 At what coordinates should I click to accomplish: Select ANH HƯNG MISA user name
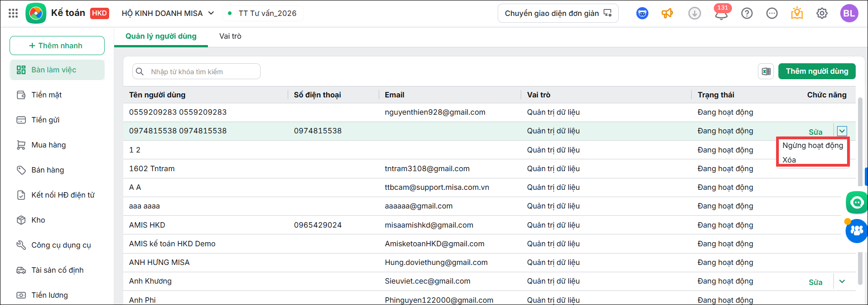pyautogui.click(x=159, y=262)
